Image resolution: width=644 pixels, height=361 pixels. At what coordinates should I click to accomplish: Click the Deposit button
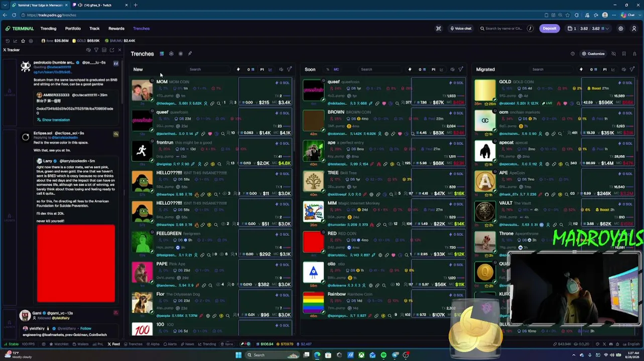coord(549,29)
